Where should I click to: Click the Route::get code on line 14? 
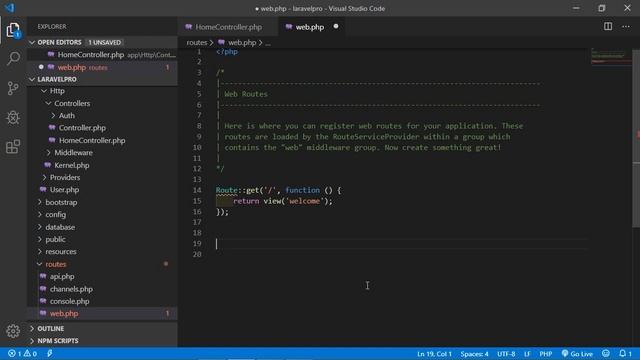point(238,190)
